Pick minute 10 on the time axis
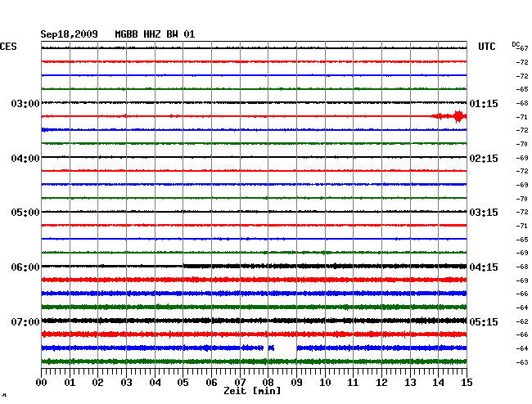 pos(325,382)
